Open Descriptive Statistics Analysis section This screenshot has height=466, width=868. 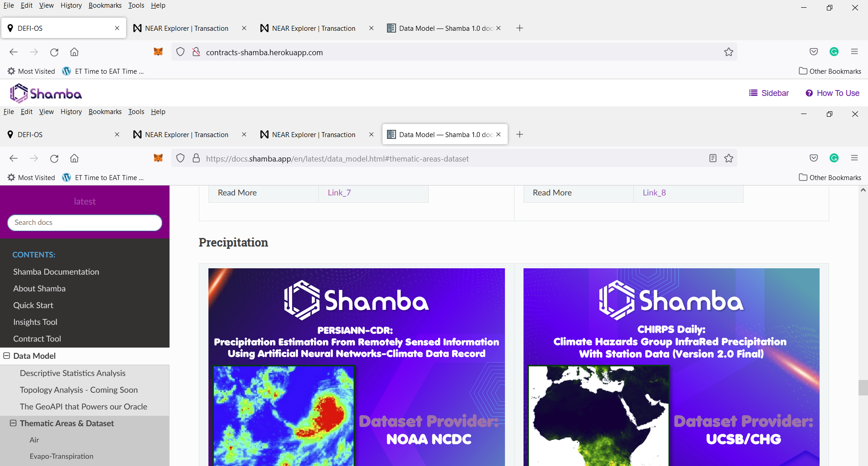(73, 373)
